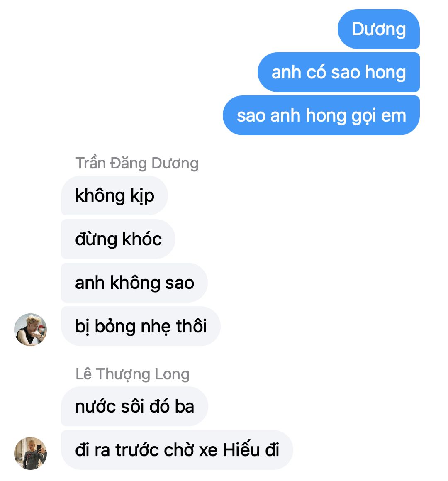The width and height of the screenshot is (448, 481).
Task: Click the word "bỏng" in the message
Action: [115, 327]
